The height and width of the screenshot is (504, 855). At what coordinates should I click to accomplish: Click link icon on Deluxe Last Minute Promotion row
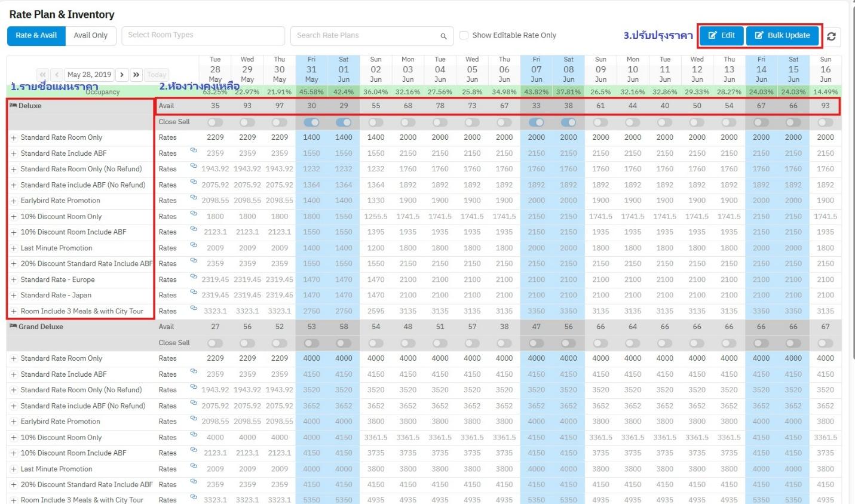(194, 245)
